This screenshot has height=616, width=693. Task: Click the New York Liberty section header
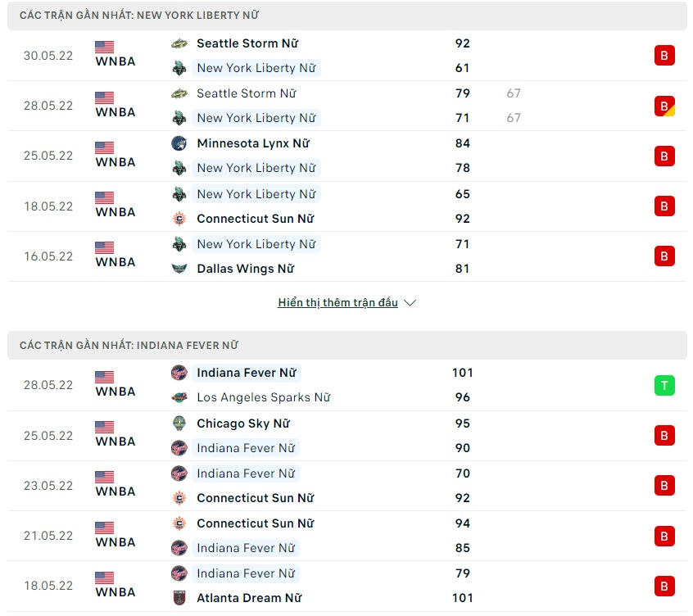point(346,16)
